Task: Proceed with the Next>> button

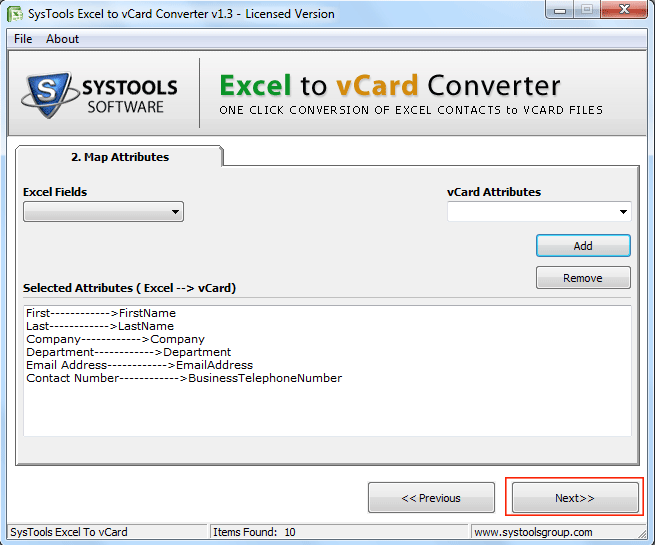Action: (575, 498)
